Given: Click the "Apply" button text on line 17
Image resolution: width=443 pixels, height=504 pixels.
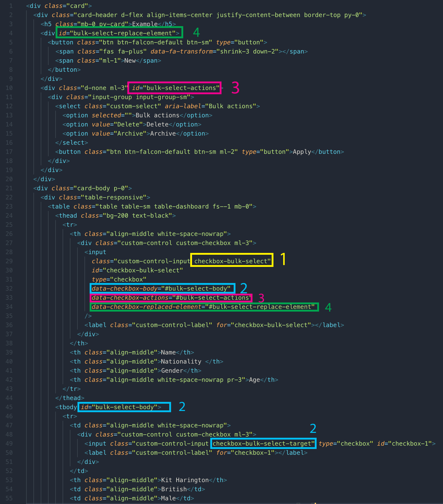Looking at the screenshot, I should tap(302, 152).
